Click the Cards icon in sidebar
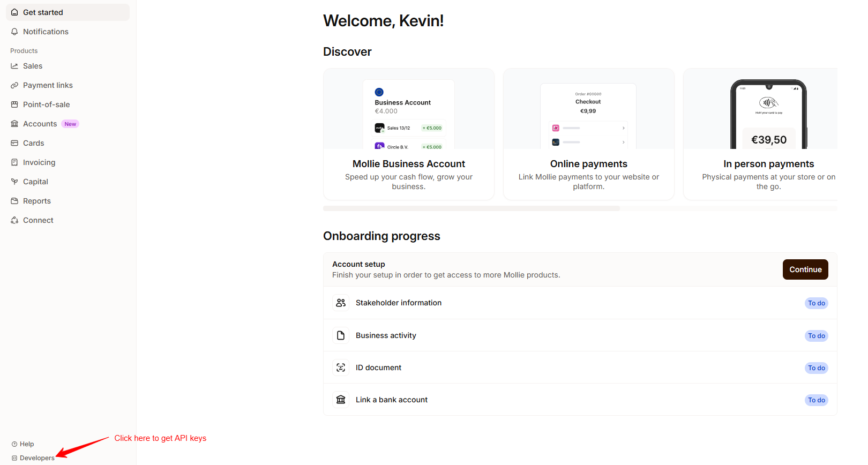This screenshot has height=465, width=868. pos(14,143)
